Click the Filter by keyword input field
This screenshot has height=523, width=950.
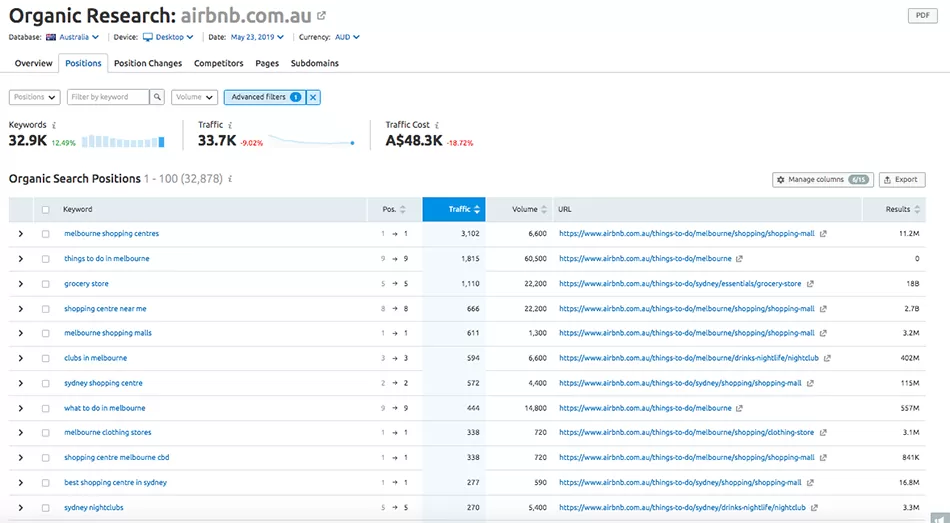108,97
